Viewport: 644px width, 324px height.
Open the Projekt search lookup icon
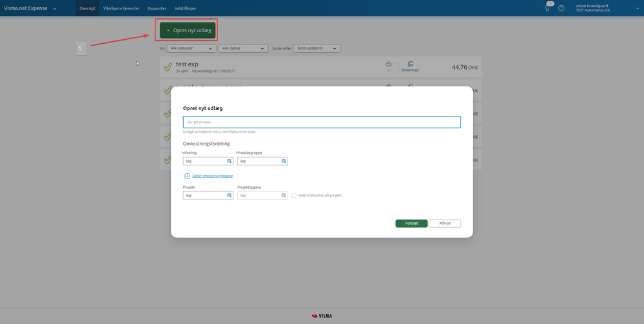[x=229, y=195]
